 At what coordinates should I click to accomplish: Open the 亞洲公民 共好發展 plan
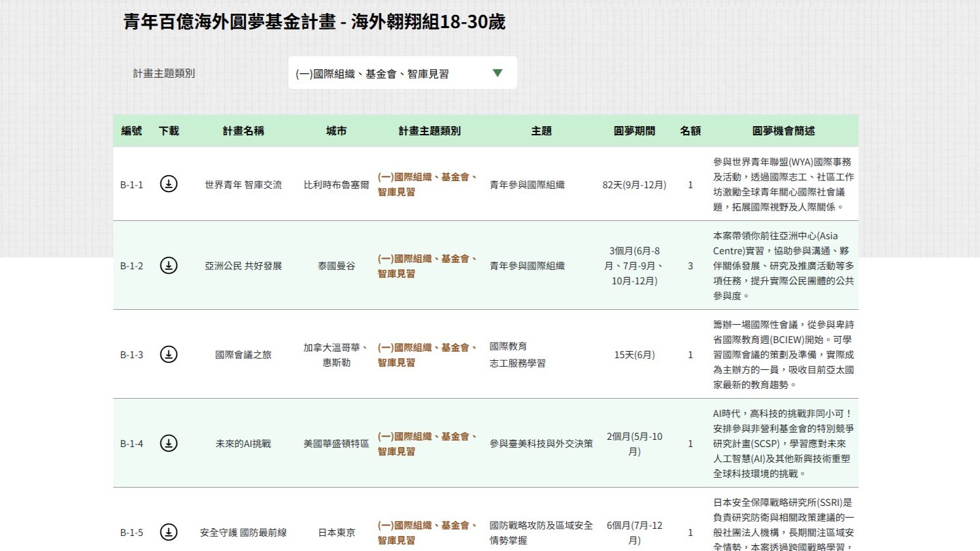point(243,266)
